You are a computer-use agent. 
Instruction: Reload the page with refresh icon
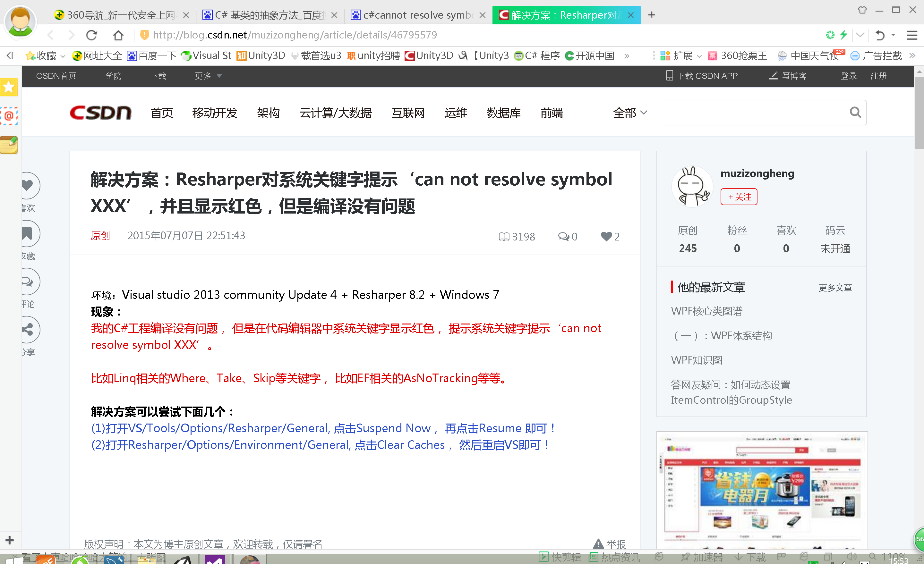point(92,35)
